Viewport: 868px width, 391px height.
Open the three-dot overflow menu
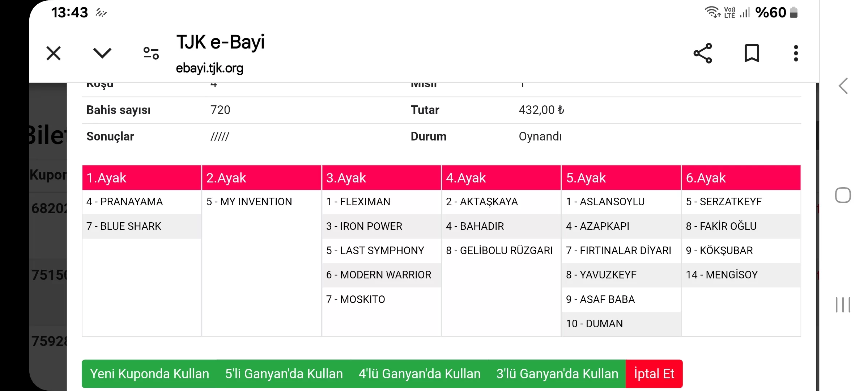coord(796,54)
